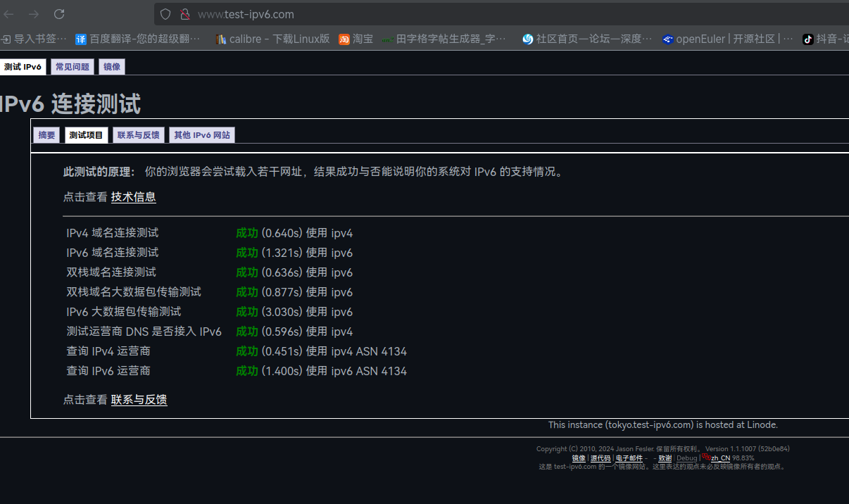Open the 其他 IPv6 网站 tab
The width and height of the screenshot is (849, 504).
[202, 135]
